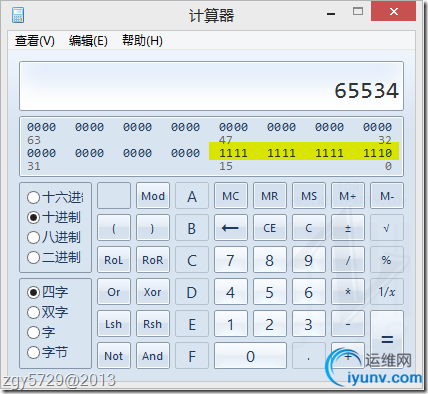Click the division slash button

coord(348,260)
